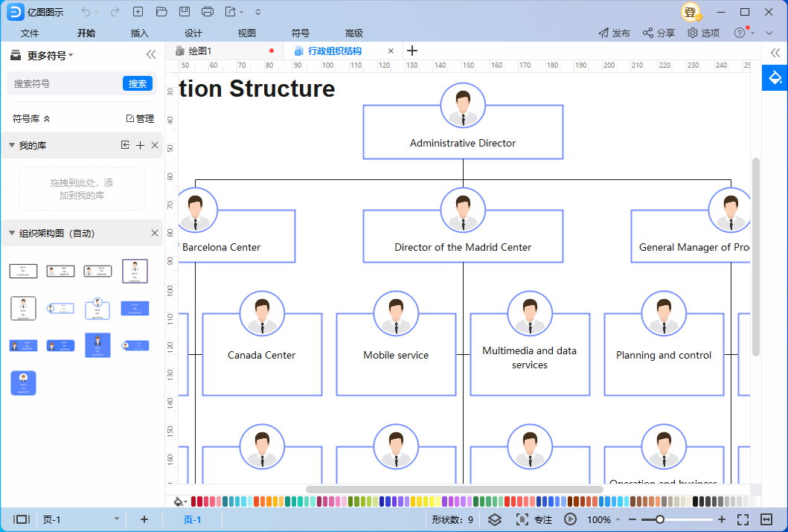Start presentation with the play icon
Image resolution: width=788 pixels, height=532 pixels.
571,519
